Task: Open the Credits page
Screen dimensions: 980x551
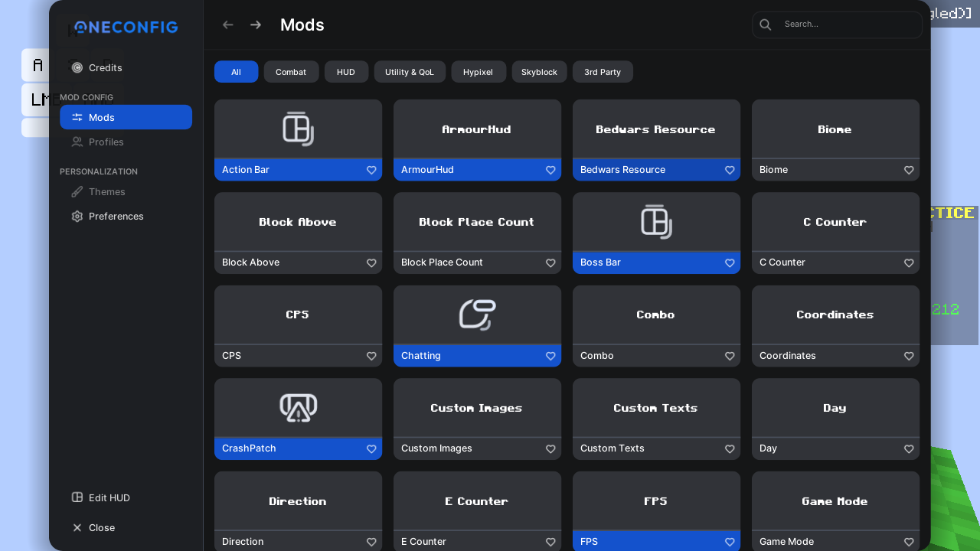Action: pyautogui.click(x=126, y=67)
